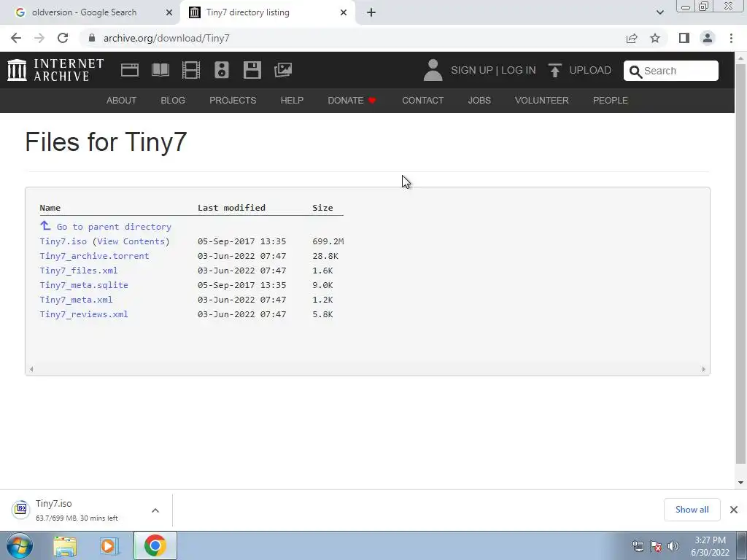Screen dimensions: 747x560
Task: Bookmark this page with the star
Action: (655, 38)
